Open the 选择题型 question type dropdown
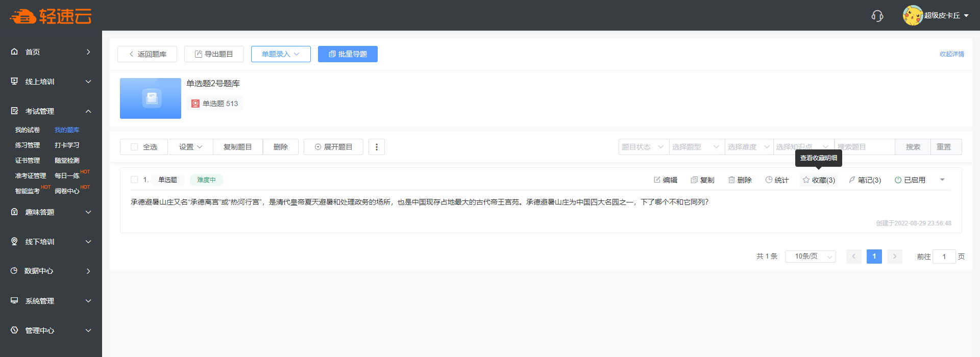 click(696, 147)
